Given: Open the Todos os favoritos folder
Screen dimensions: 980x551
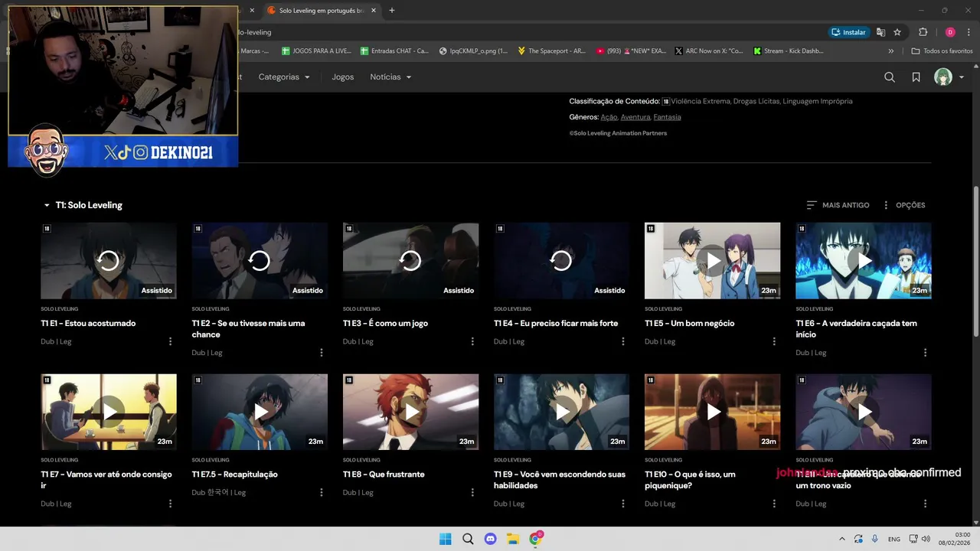Looking at the screenshot, I should pyautogui.click(x=942, y=51).
